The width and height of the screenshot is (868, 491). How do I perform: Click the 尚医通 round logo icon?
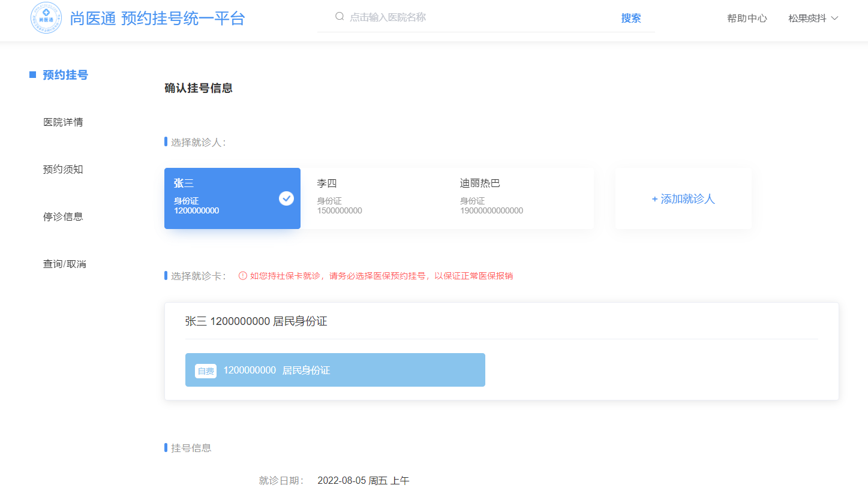[x=46, y=19]
